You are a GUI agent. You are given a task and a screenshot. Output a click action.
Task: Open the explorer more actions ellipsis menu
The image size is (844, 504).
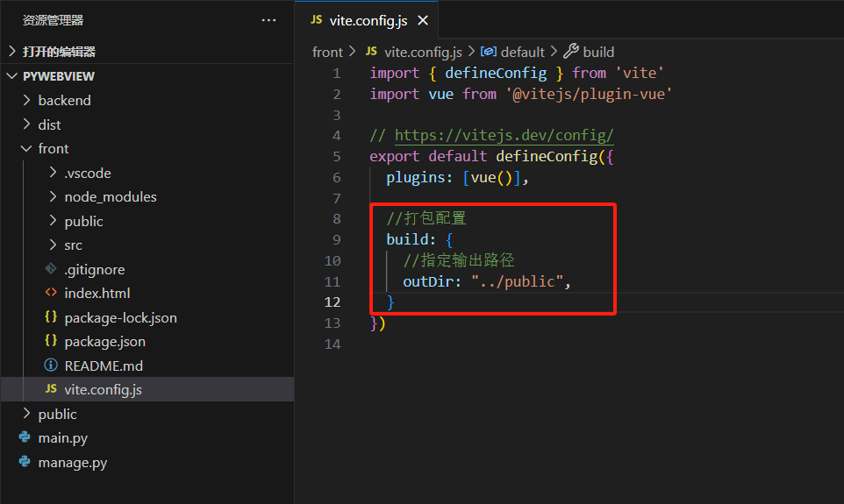268,20
